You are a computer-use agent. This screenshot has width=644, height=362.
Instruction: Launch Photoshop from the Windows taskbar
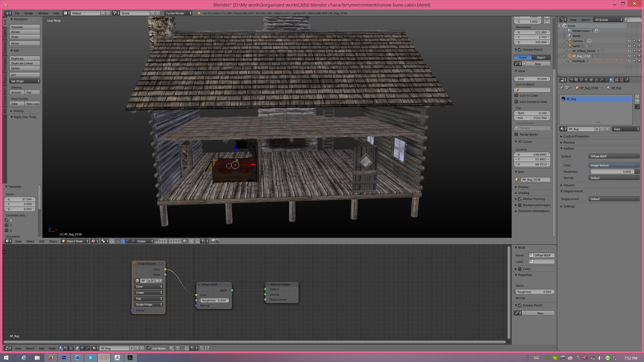click(x=64, y=357)
